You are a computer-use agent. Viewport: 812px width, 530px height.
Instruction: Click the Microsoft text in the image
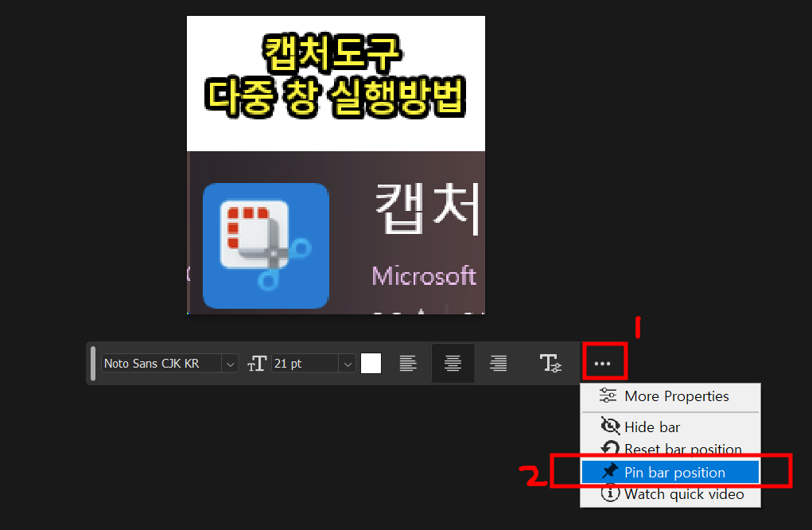tap(424, 276)
